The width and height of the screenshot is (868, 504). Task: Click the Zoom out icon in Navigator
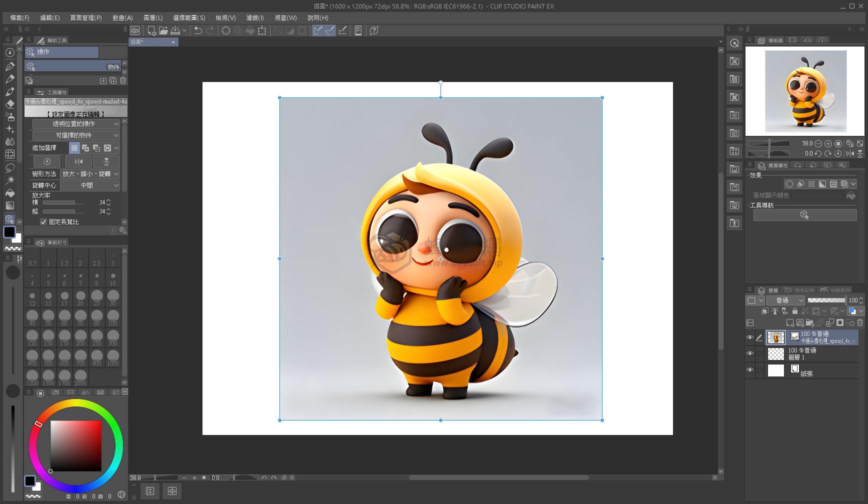[818, 143]
